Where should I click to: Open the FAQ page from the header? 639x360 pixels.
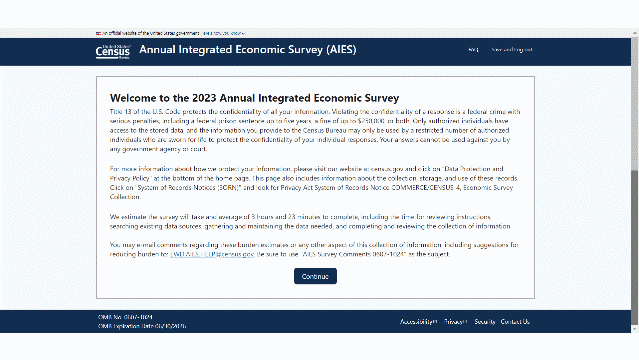click(473, 50)
